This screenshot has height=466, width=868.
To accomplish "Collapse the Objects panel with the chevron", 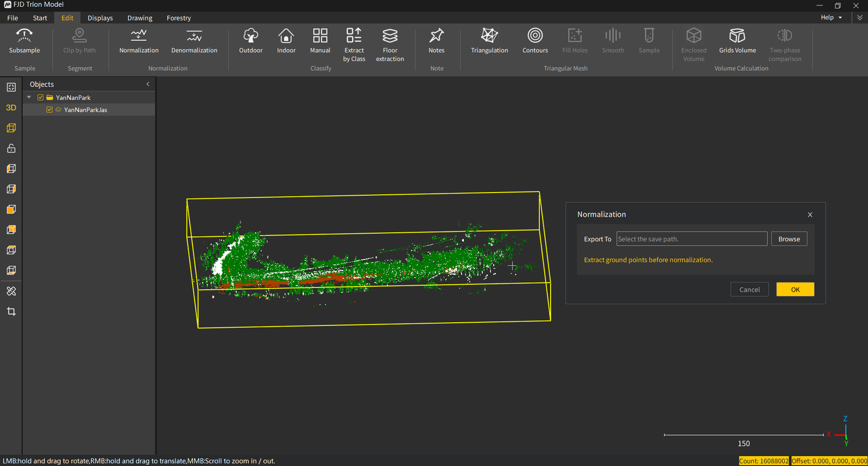I will [148, 84].
